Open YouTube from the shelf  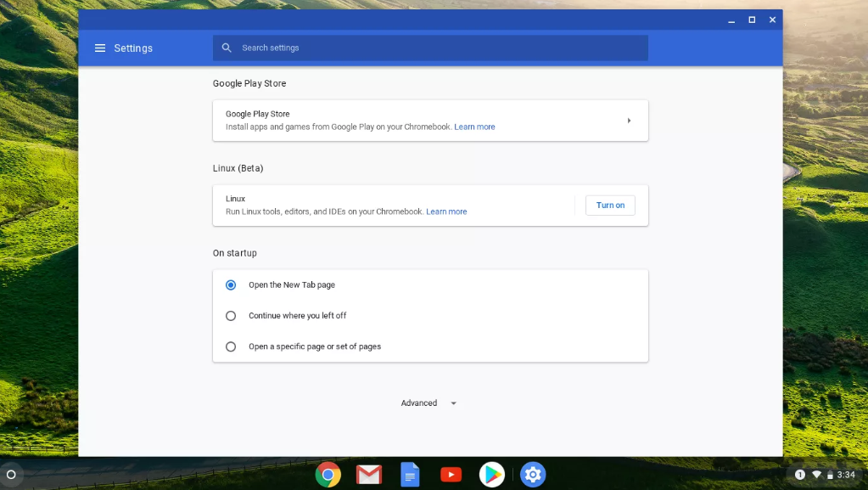point(451,475)
